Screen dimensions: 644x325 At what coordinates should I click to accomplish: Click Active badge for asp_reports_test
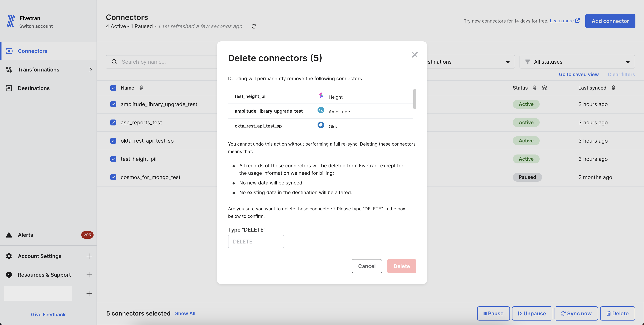[526, 122]
